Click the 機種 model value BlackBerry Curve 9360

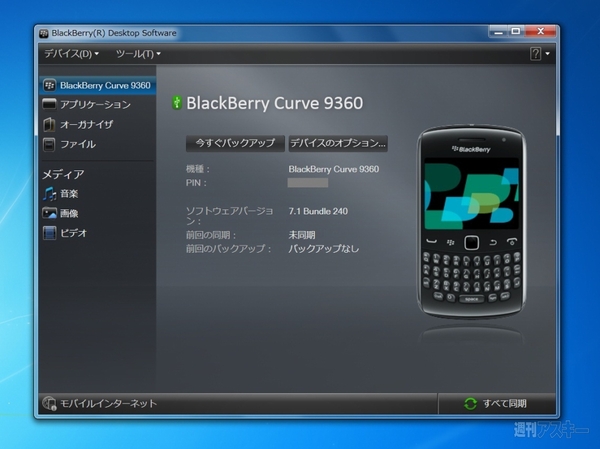tap(334, 169)
